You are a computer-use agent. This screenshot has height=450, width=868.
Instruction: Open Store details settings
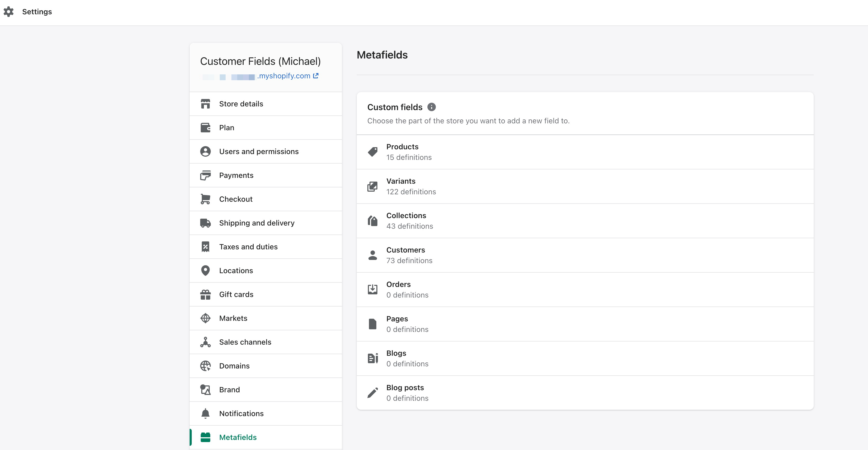266,104
